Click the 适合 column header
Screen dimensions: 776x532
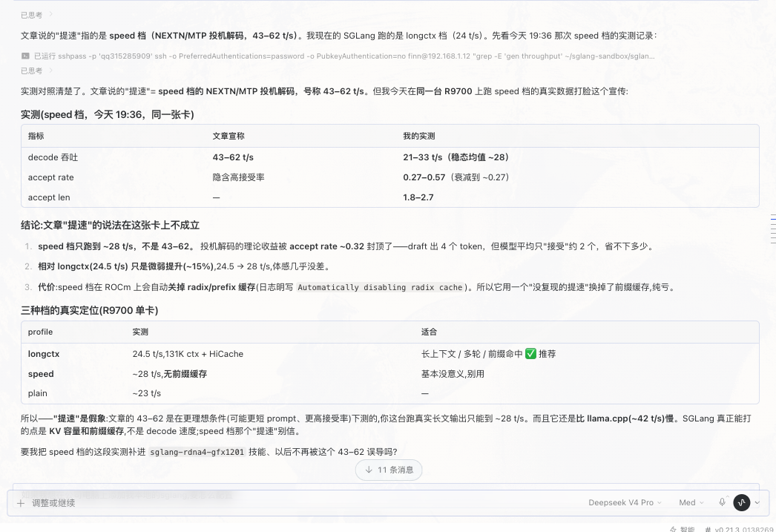tap(429, 332)
